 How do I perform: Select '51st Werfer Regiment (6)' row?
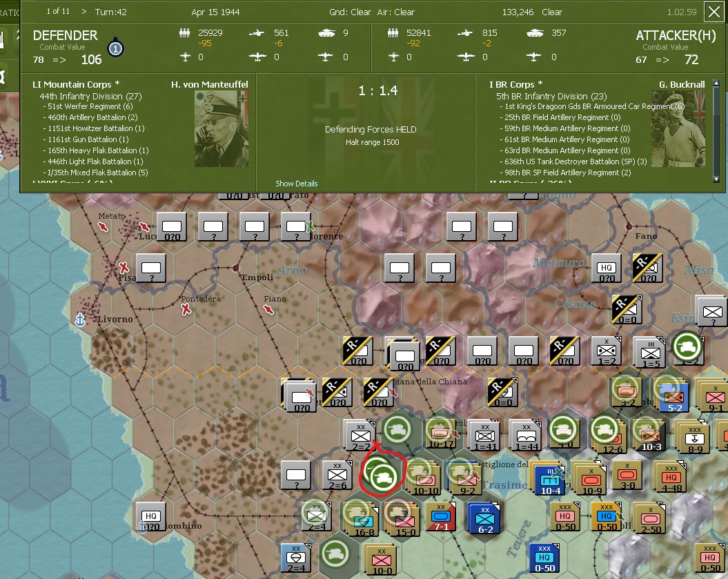pyautogui.click(x=88, y=106)
